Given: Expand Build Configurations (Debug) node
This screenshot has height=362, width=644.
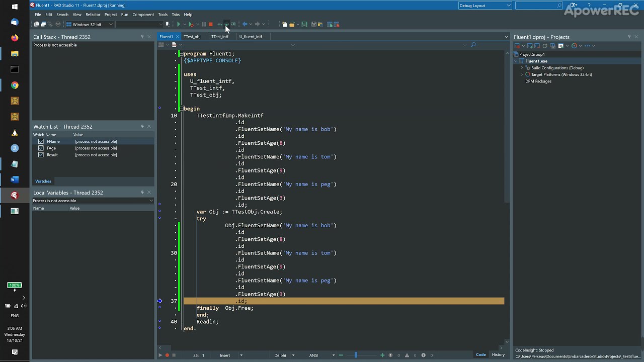Looking at the screenshot, I should pos(522,68).
